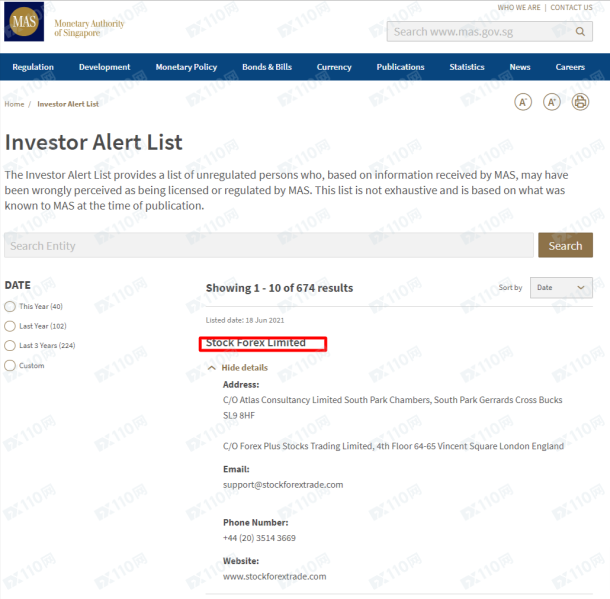610x599 pixels.
Task: Collapse details with the chevron up icon
Action: [x=212, y=368]
